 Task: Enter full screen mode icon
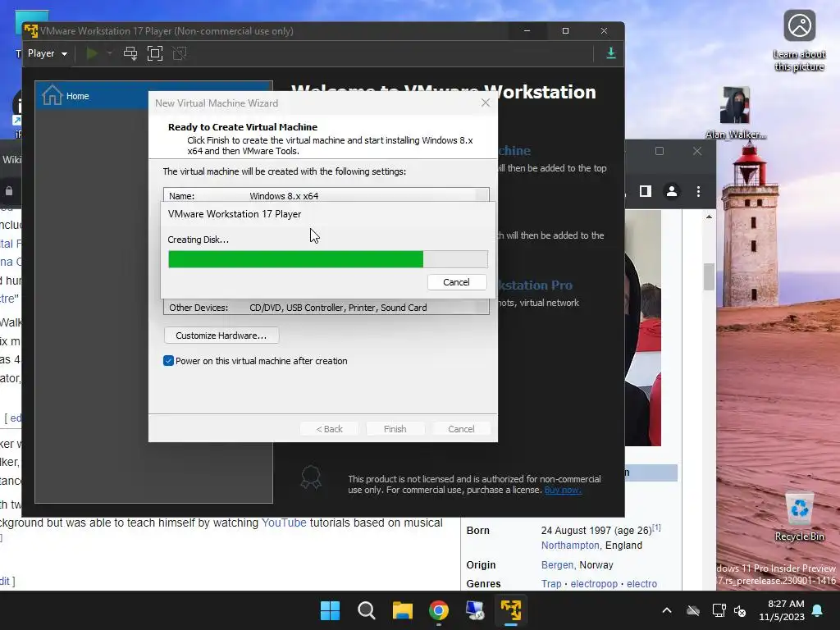point(155,53)
